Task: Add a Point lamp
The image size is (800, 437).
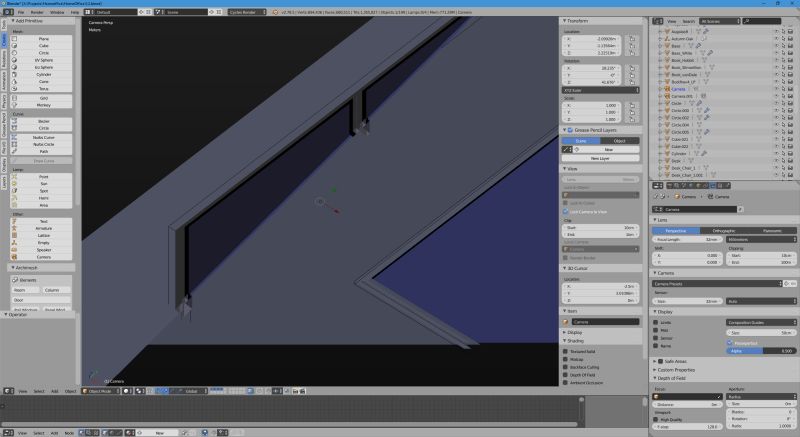Action: [x=41, y=177]
